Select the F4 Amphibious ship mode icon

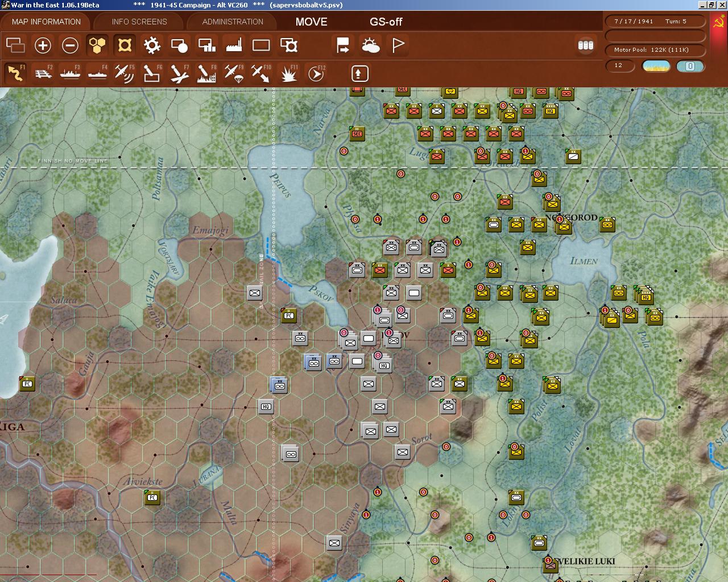(x=98, y=73)
